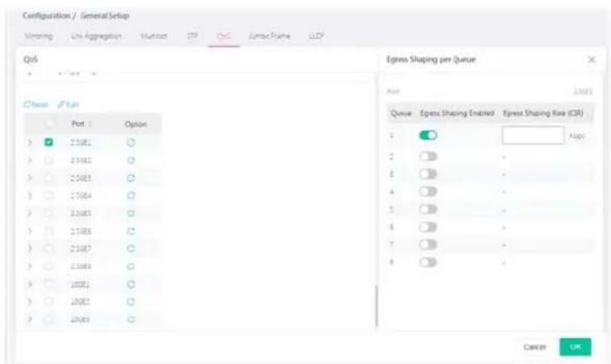
Task: Click the queue 1 shaping rate input
Action: [533, 136]
